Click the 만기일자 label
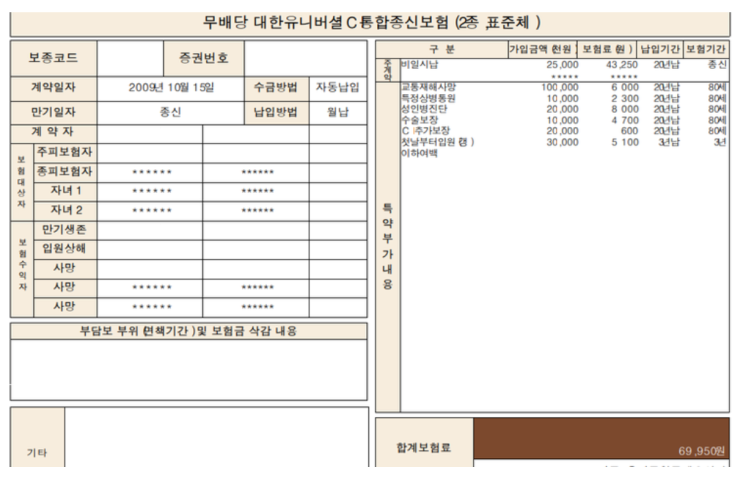This screenshot has width=743, height=478. [54, 112]
